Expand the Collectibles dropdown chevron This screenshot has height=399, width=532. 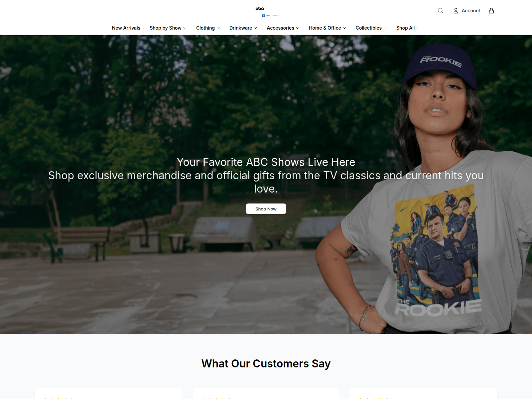[385, 28]
